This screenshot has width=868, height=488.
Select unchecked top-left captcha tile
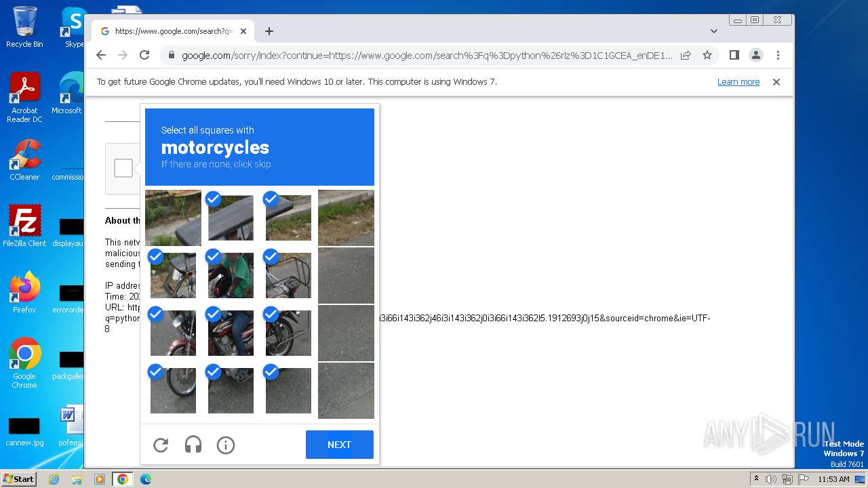pyautogui.click(x=173, y=218)
